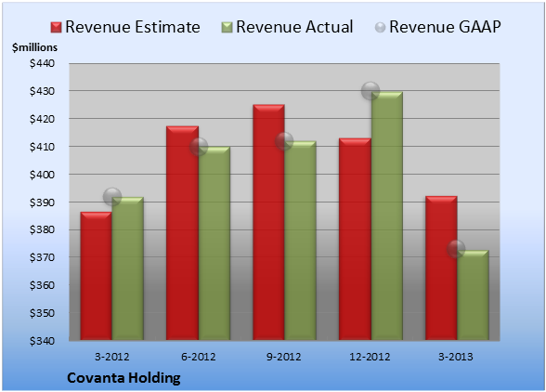Click the 'Covanta Holding' chart title
Screen dimensions: 546x392
[123, 378]
